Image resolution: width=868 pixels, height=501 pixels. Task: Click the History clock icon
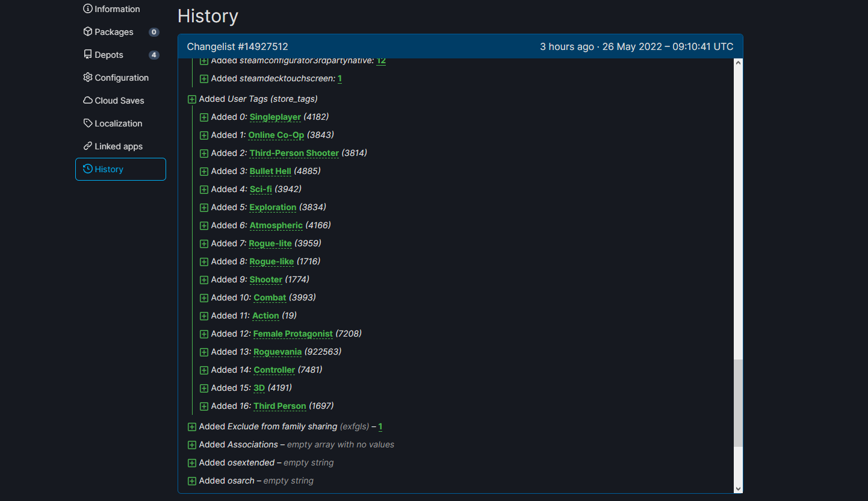pyautogui.click(x=88, y=169)
